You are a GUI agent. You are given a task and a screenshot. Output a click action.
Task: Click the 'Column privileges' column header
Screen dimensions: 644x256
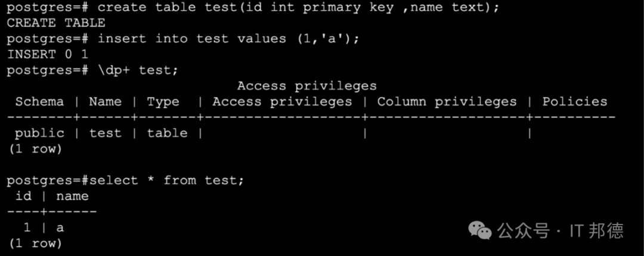[x=447, y=102]
